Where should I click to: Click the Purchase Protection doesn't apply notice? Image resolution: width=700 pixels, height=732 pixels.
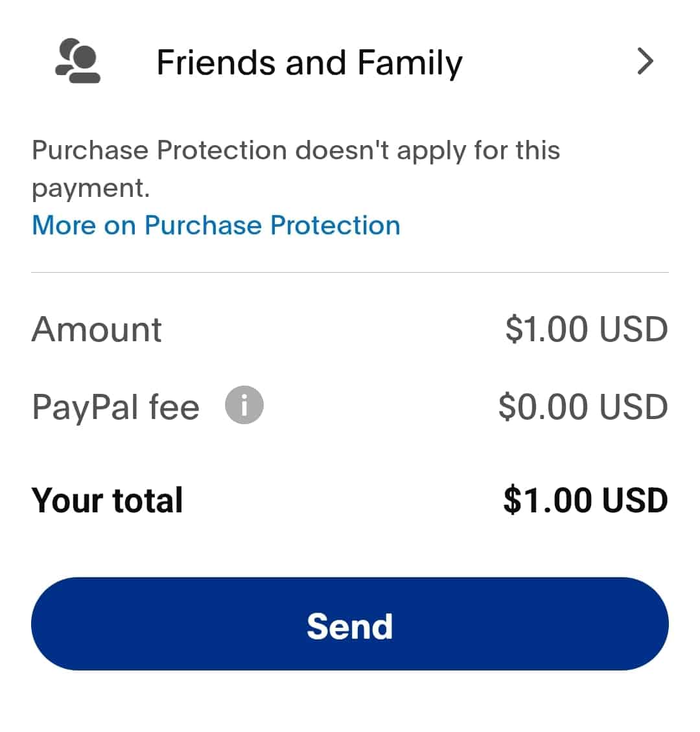[296, 170]
